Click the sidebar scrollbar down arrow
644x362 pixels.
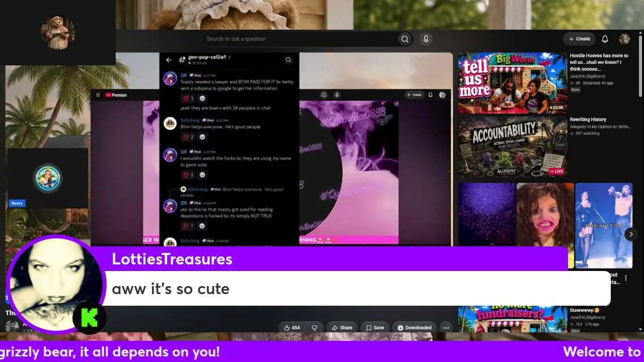coord(640,329)
